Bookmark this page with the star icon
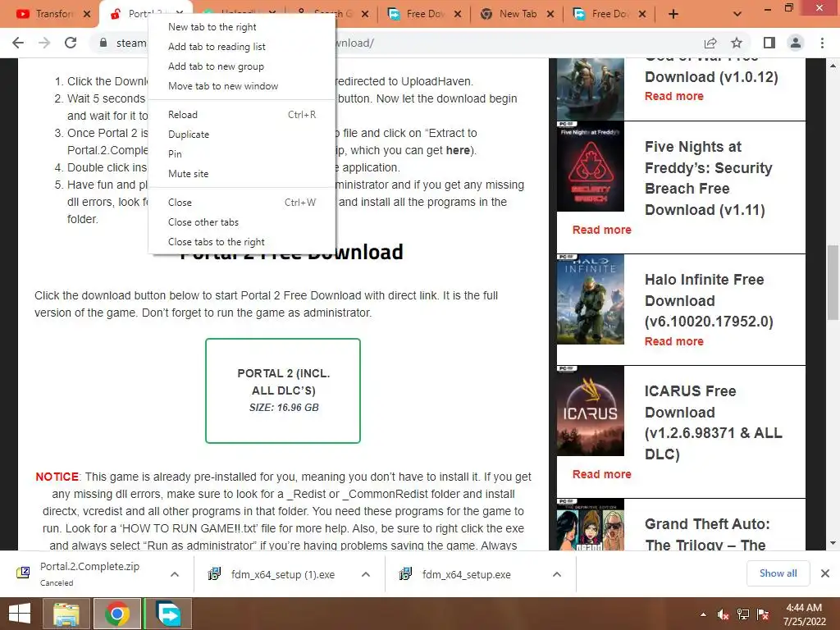 point(737,43)
